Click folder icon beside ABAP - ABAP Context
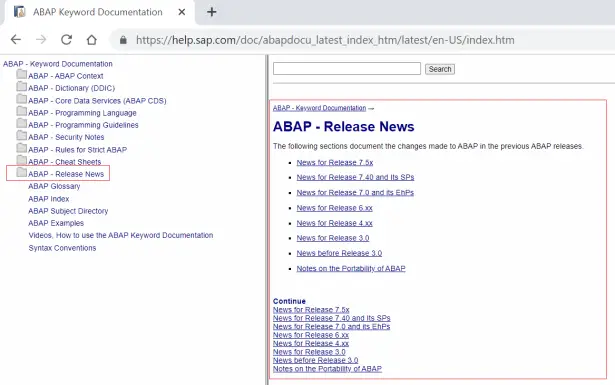 pyautogui.click(x=22, y=74)
